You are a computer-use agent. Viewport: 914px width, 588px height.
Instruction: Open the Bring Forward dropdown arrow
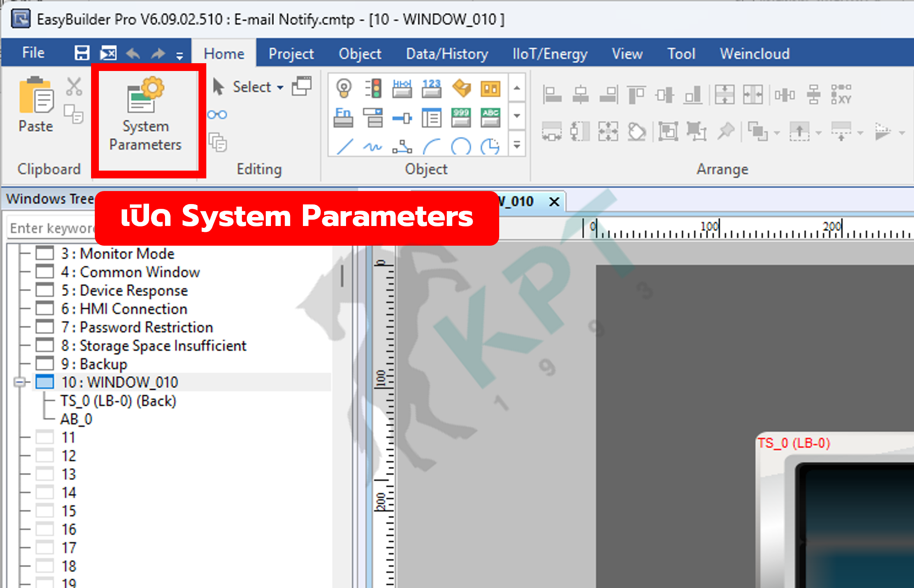818,133
